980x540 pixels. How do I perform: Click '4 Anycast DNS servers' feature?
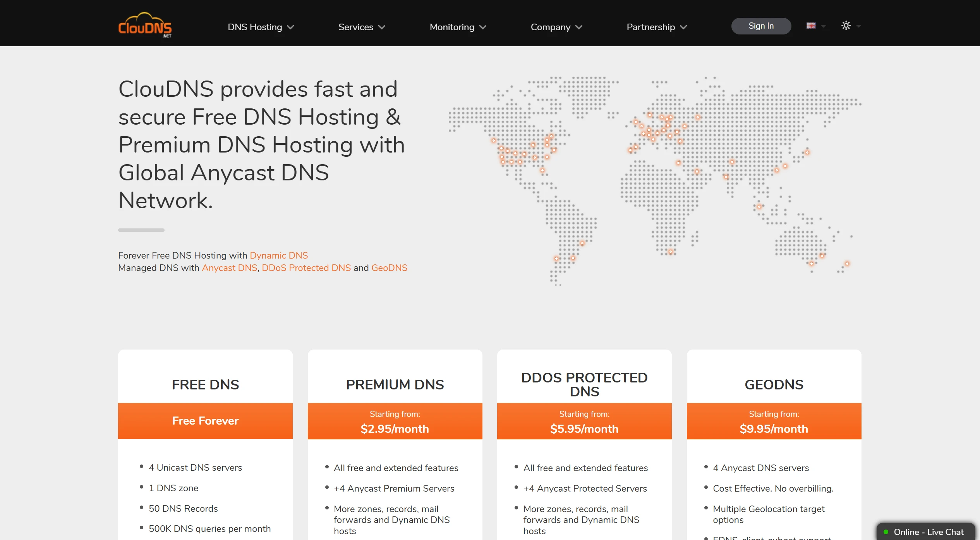click(761, 468)
